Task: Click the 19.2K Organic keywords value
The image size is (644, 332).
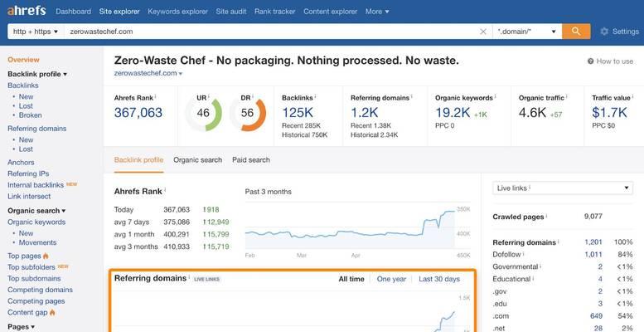Action: [453, 112]
